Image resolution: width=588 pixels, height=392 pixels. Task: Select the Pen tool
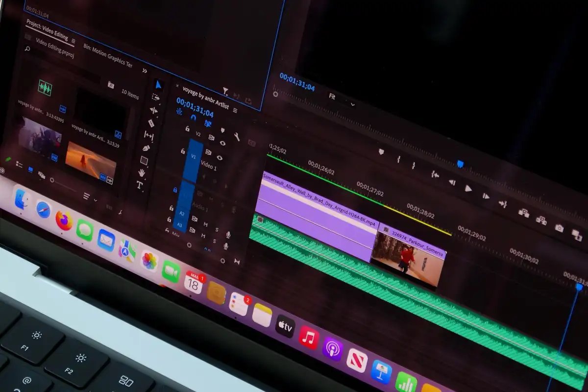pyautogui.click(x=146, y=148)
